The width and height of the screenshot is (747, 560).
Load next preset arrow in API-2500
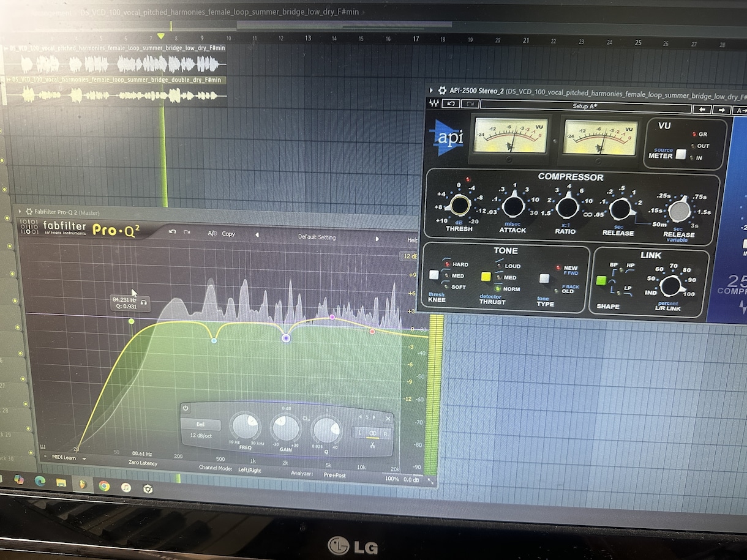tap(722, 110)
